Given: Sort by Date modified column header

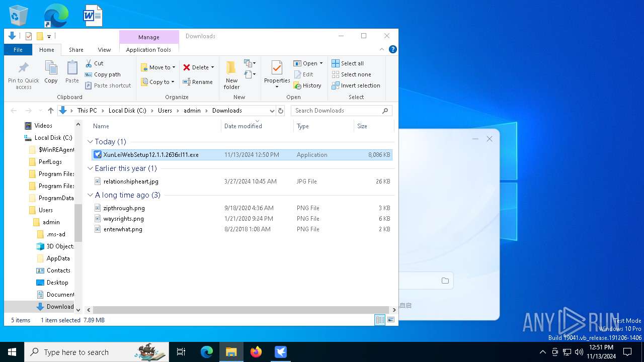Looking at the screenshot, I should pos(257,126).
